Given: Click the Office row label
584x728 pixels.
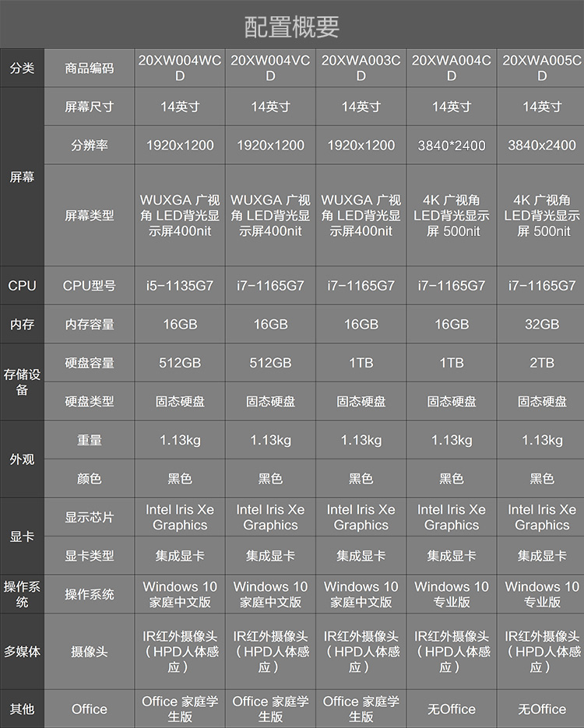Looking at the screenshot, I should click(x=89, y=709).
